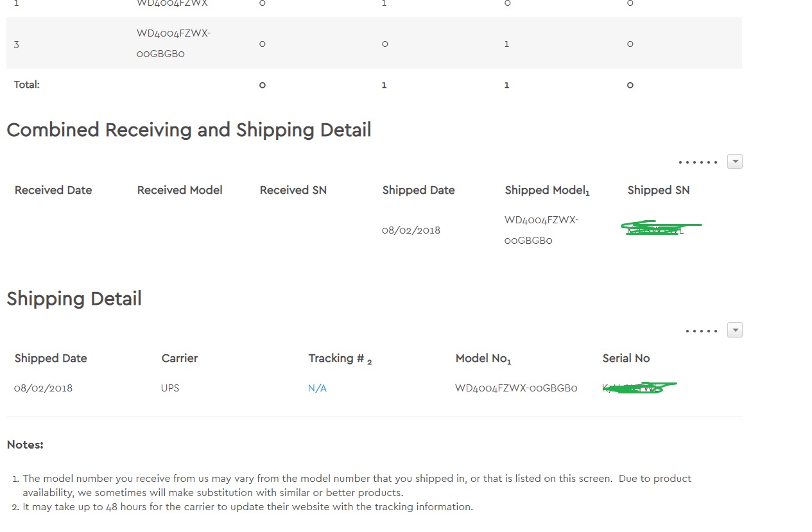Image resolution: width=812 pixels, height=532 pixels.
Task: Click the scribbled-out Shipped SN value
Action: click(661, 228)
